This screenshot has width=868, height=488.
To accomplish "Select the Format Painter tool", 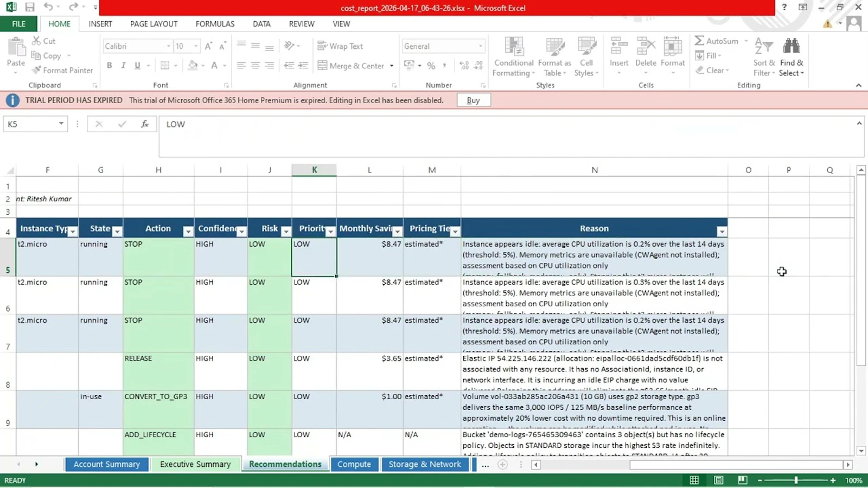I will pyautogui.click(x=62, y=70).
